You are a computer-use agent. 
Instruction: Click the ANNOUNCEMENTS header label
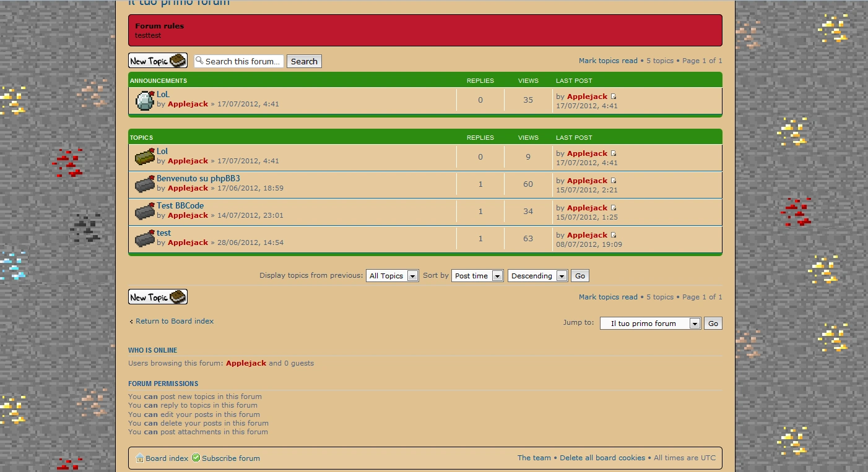[158, 80]
